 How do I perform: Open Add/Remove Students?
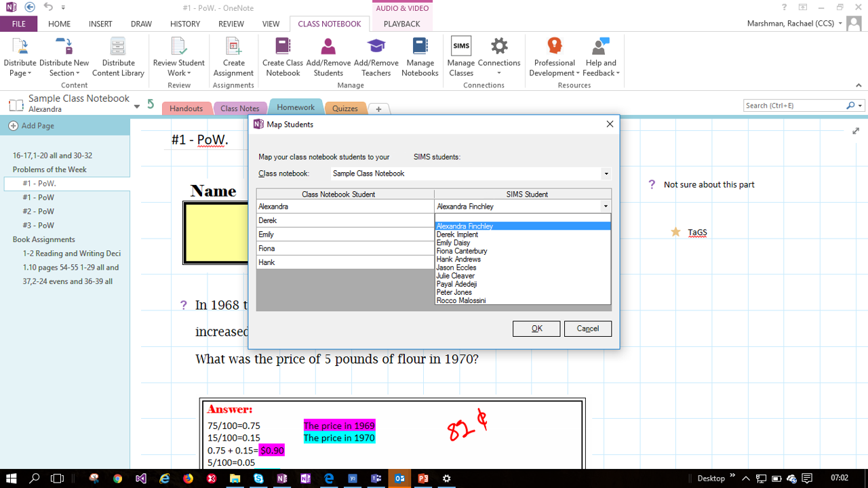coord(328,57)
